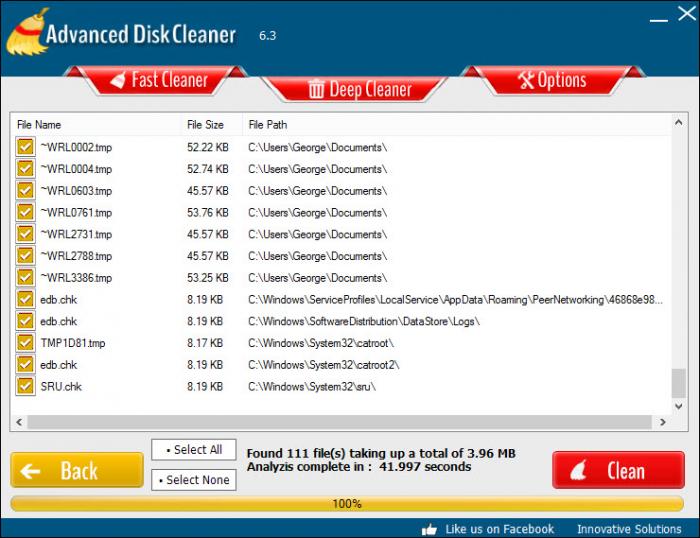Click the horizontal scrollbar right arrow
This screenshot has width=700, height=538.
(663, 422)
